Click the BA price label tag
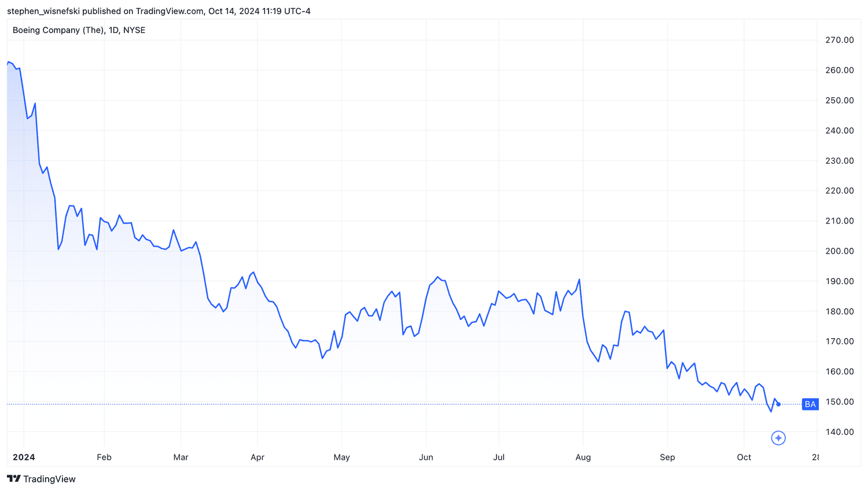868x491 pixels. [810, 404]
